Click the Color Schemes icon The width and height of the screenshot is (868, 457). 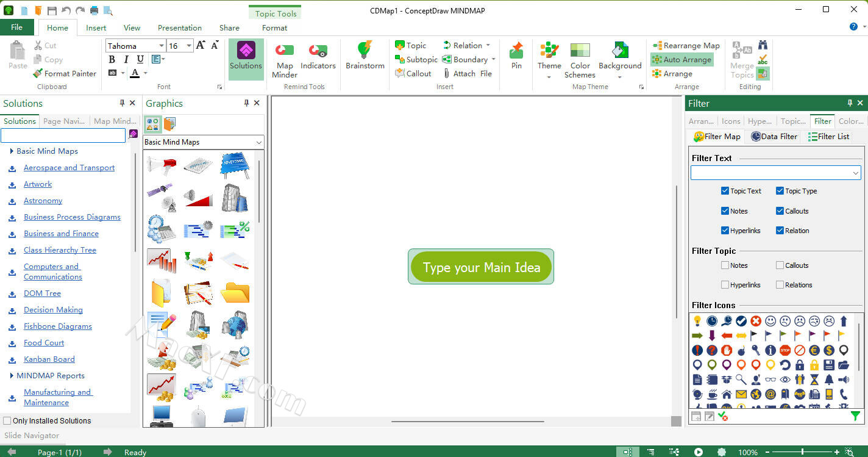580,52
